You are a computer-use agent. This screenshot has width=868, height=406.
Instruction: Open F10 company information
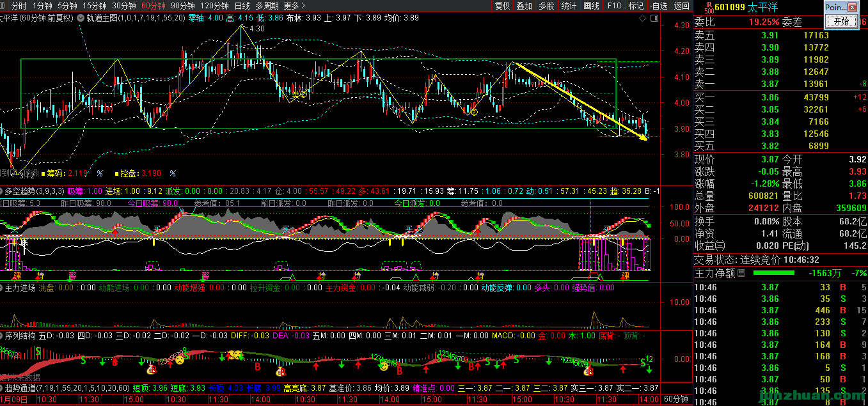pos(614,6)
